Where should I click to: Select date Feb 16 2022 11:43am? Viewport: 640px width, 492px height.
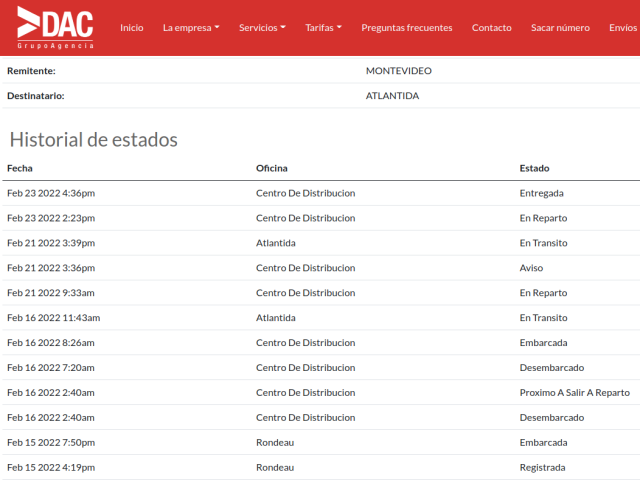click(53, 318)
